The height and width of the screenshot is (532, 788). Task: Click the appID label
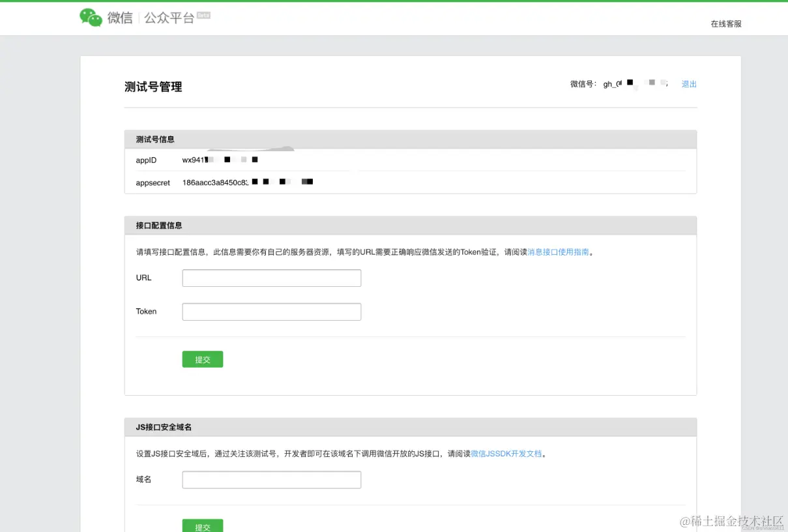tap(146, 160)
